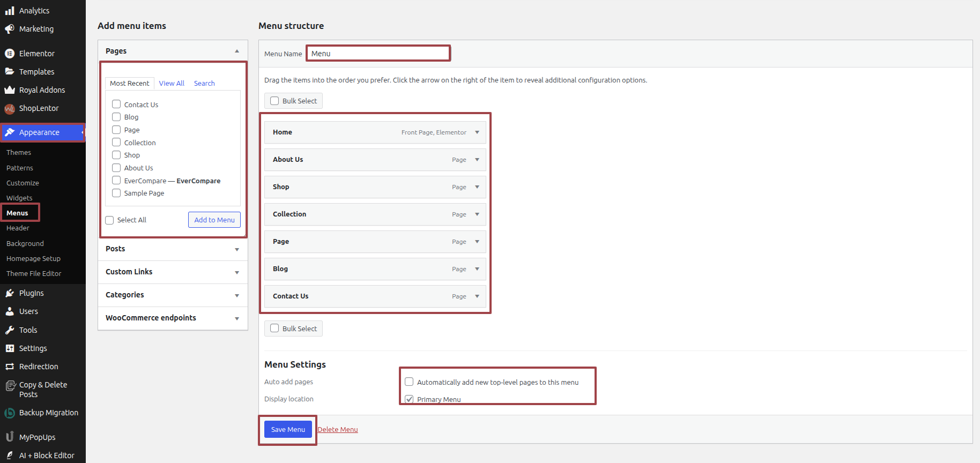The height and width of the screenshot is (463, 980).
Task: Click the Backup Migration icon
Action: [10, 413]
